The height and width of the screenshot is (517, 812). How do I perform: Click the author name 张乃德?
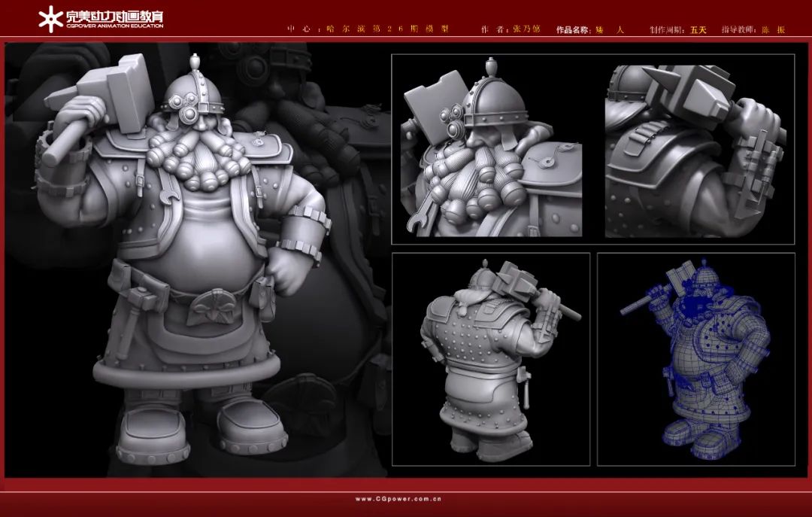526,29
